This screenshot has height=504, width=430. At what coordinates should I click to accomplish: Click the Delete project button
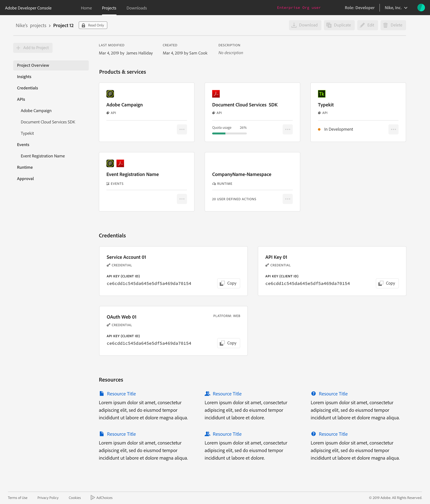point(393,25)
